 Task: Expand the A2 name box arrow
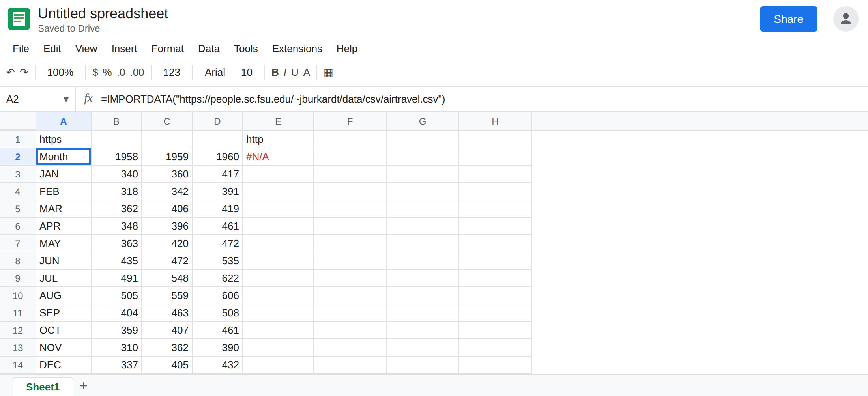(x=66, y=99)
